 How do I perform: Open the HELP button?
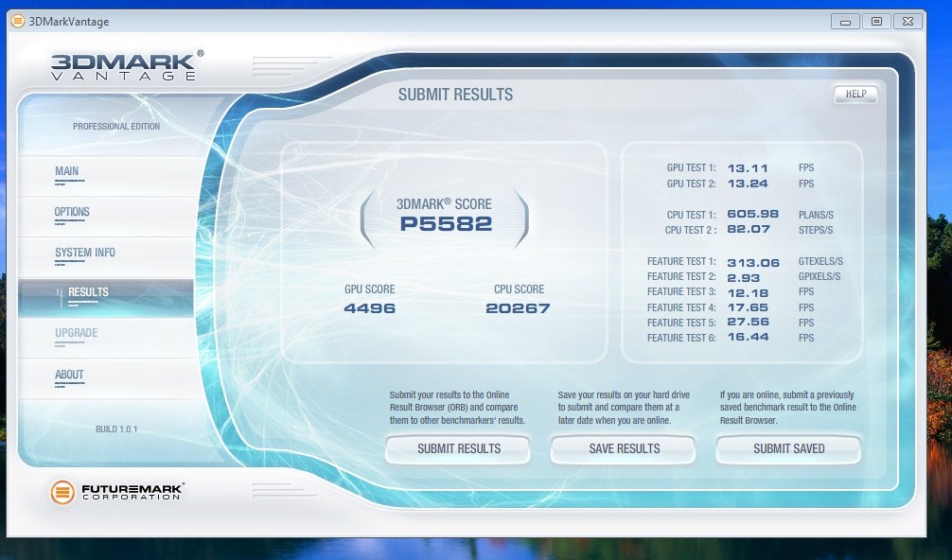pos(856,94)
